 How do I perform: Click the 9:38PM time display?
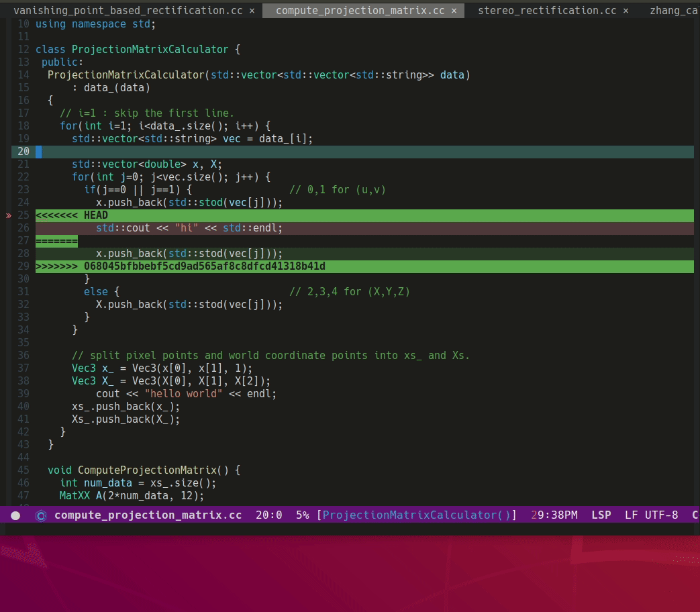coord(554,515)
